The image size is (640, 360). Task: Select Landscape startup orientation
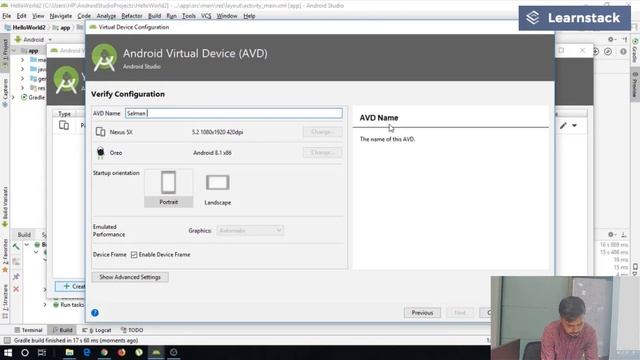pos(218,189)
